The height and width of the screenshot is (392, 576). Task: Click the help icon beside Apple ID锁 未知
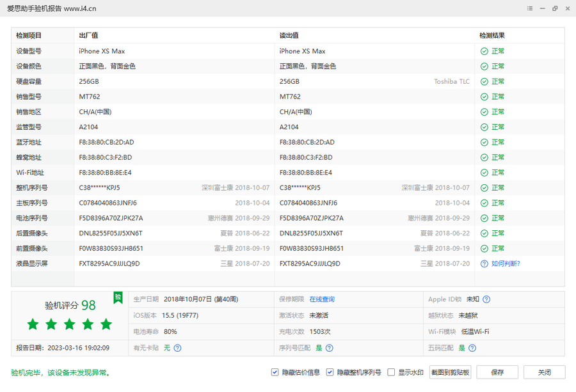click(x=486, y=299)
